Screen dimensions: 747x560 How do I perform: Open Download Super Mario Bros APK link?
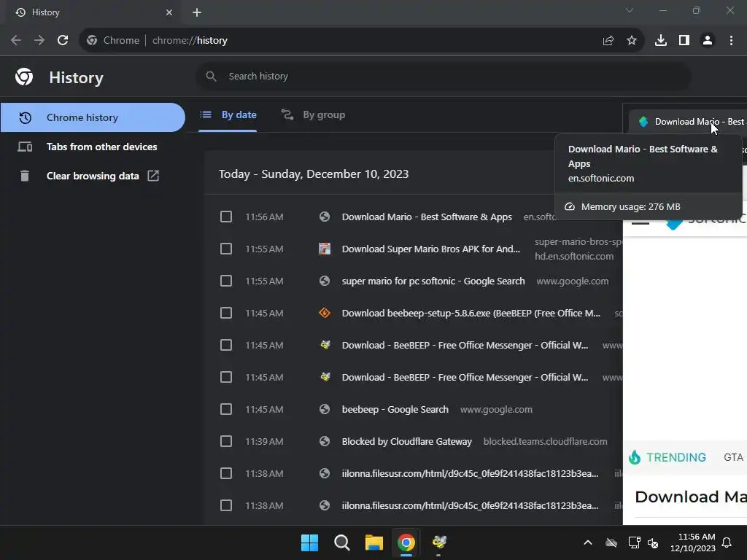[x=430, y=249]
